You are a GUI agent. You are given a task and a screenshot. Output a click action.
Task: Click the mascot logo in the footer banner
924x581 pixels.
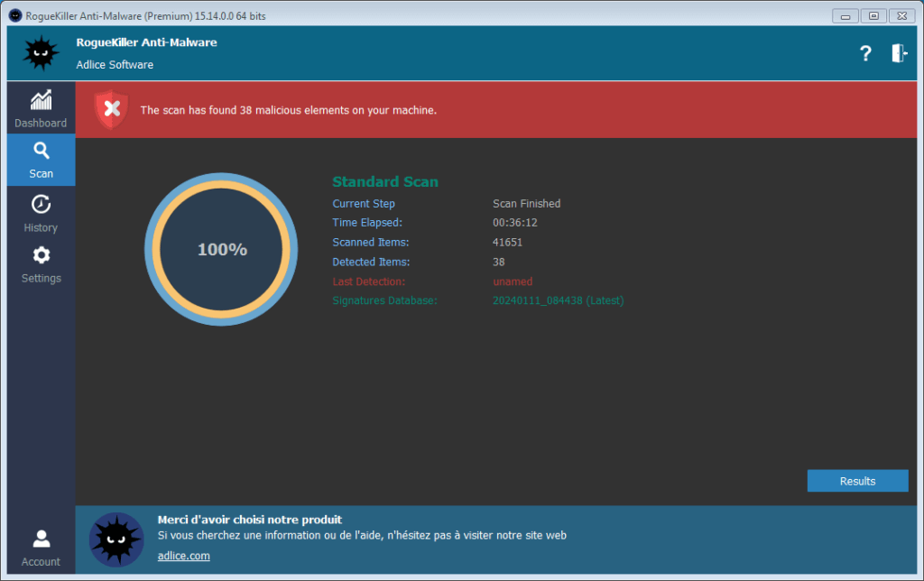pyautogui.click(x=116, y=539)
